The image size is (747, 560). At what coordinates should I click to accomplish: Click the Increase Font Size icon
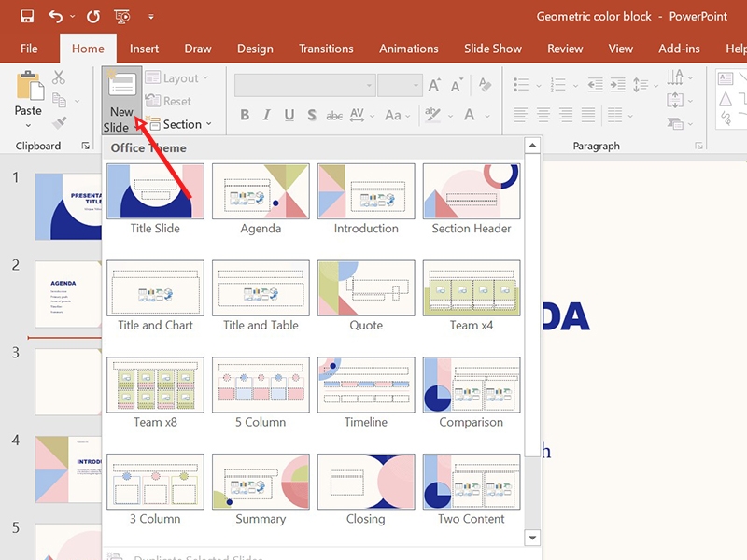(x=434, y=85)
